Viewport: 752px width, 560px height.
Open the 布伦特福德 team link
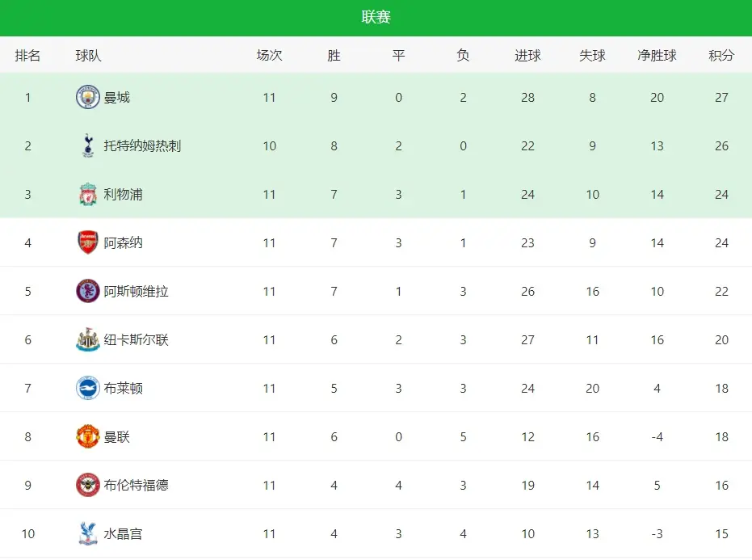coord(137,485)
